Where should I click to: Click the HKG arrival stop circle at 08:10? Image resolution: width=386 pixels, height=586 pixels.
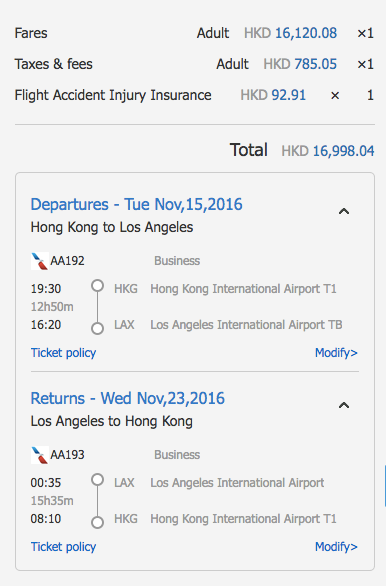pyautogui.click(x=98, y=522)
